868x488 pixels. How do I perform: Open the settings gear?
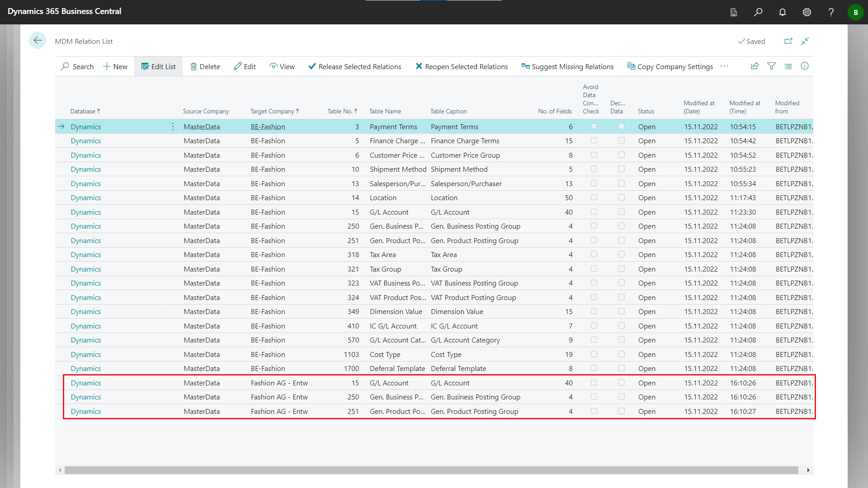click(x=807, y=12)
